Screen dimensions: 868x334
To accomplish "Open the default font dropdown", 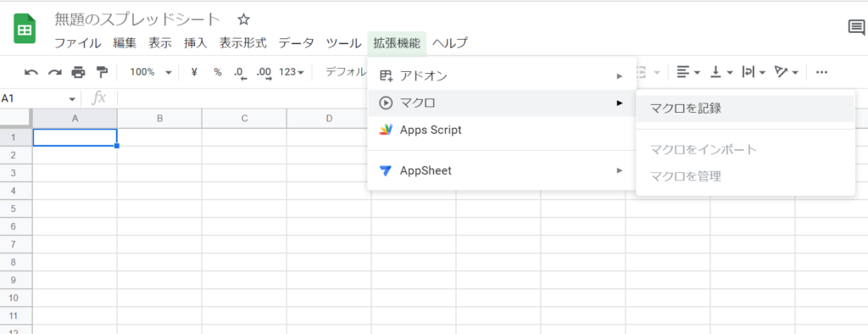I will [346, 72].
